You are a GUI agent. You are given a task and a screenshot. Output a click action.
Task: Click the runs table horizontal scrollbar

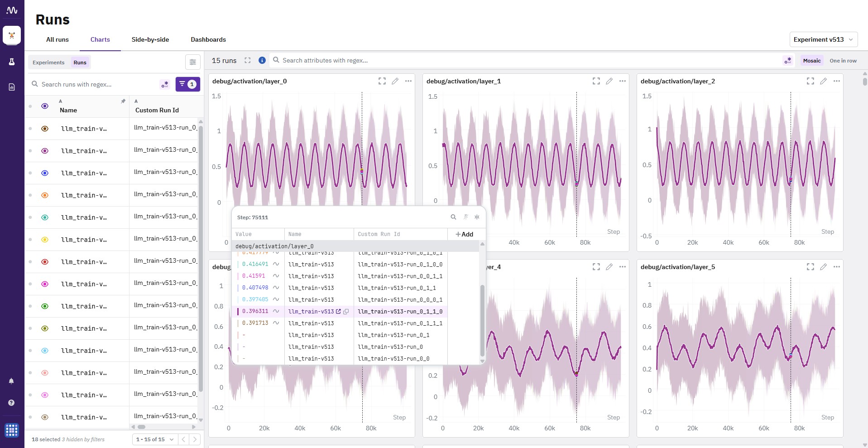[x=142, y=427]
